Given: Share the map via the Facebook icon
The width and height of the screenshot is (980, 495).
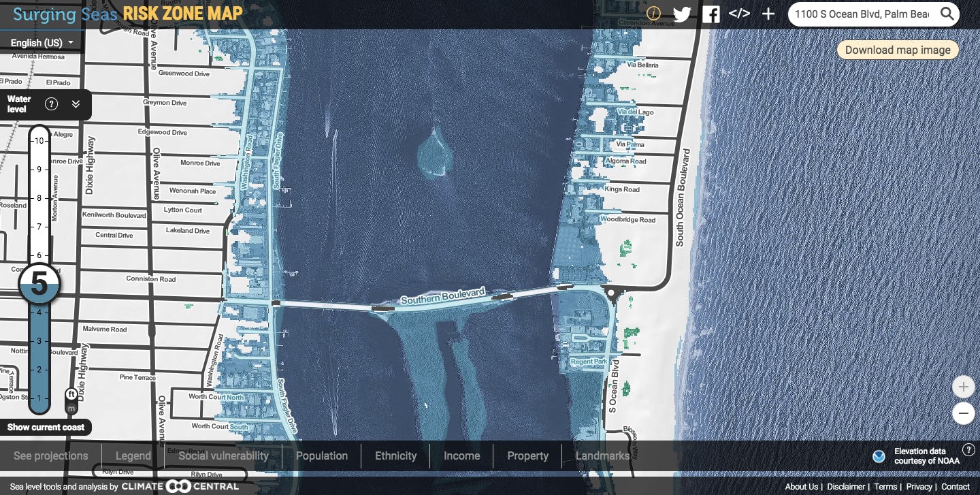Looking at the screenshot, I should [711, 14].
